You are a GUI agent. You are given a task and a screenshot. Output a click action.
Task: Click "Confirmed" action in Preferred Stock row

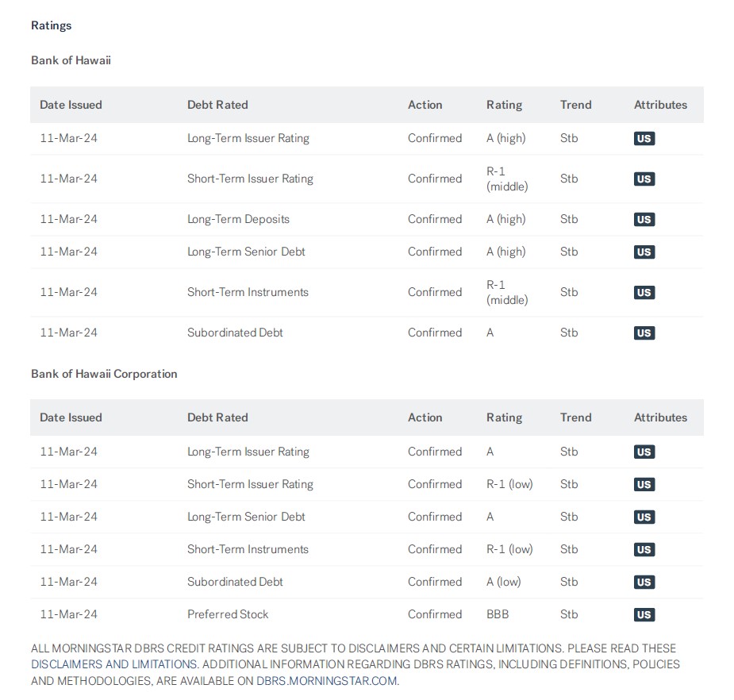click(x=435, y=614)
